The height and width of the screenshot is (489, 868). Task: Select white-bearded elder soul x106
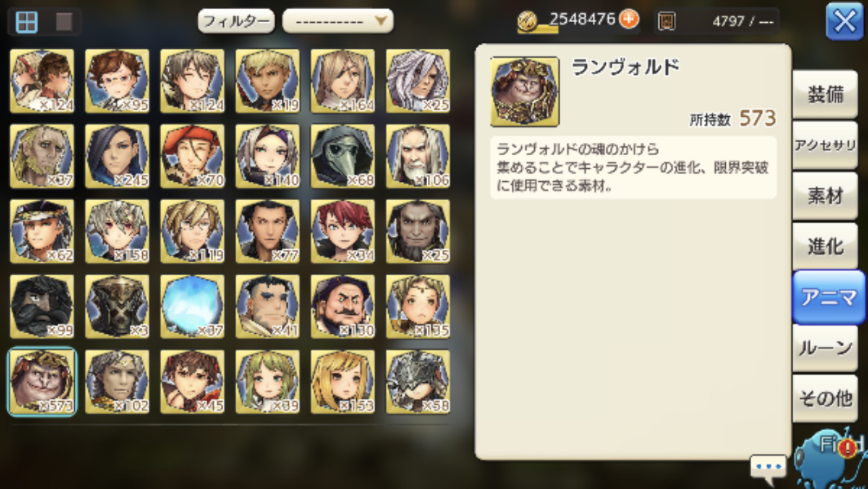point(418,156)
